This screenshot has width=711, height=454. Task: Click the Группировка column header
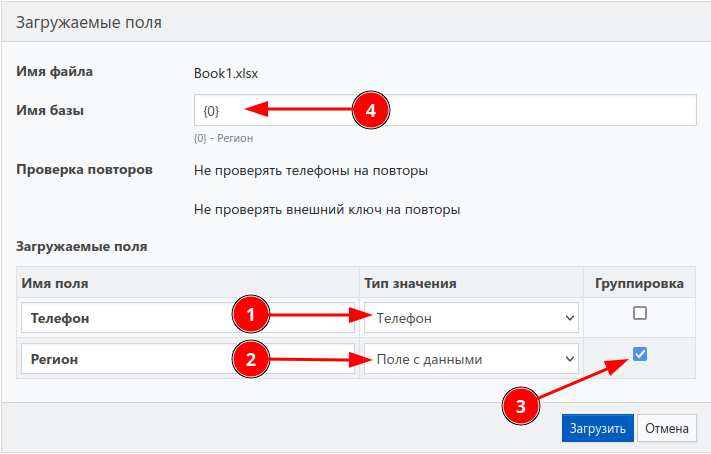click(639, 283)
